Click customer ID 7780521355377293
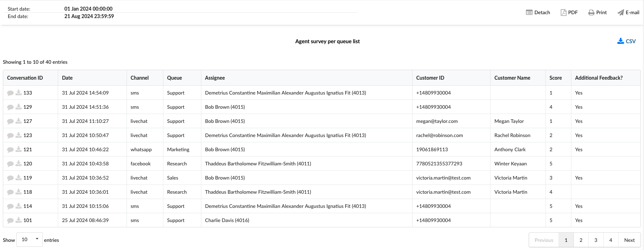 click(x=439, y=164)
